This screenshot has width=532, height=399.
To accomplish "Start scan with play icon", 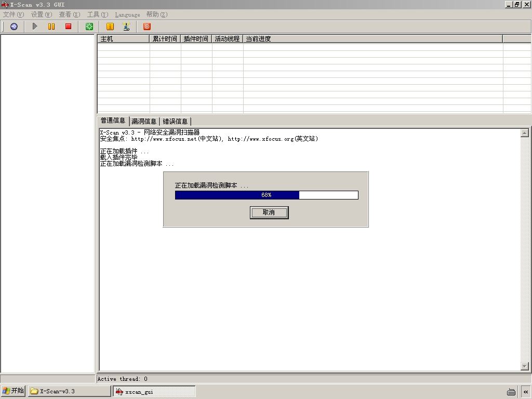I will point(35,26).
